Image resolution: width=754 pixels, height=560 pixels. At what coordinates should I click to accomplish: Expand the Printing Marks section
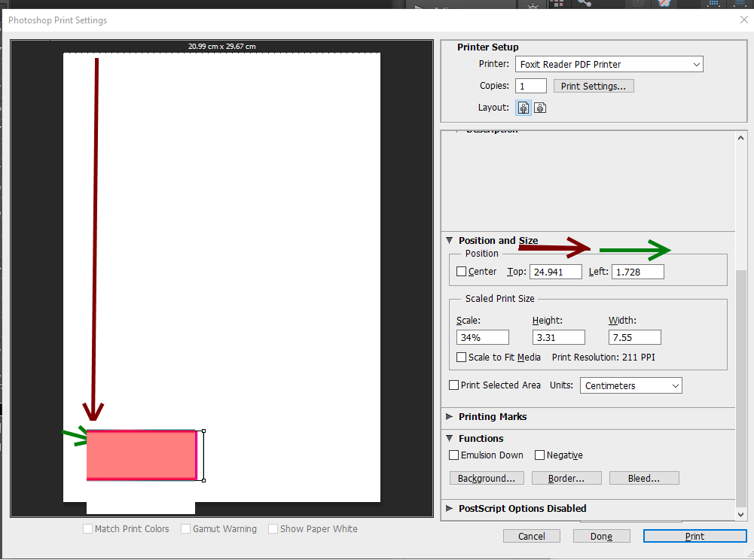(x=449, y=416)
